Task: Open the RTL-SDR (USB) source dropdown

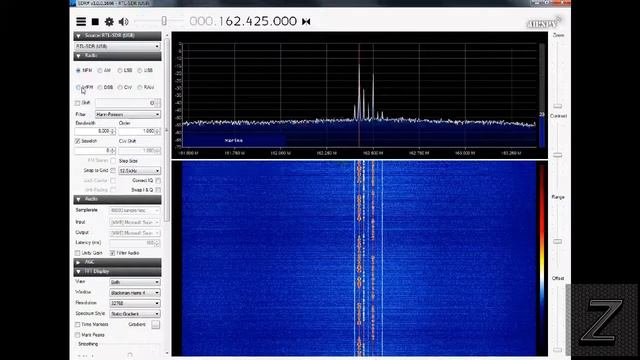Action: click(118, 47)
